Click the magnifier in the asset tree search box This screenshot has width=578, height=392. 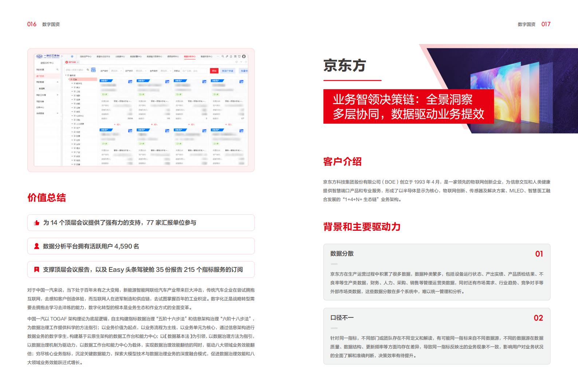[88, 70]
